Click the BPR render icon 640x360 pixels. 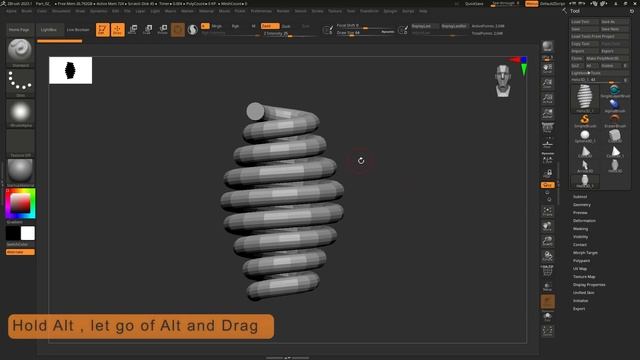coord(547,46)
